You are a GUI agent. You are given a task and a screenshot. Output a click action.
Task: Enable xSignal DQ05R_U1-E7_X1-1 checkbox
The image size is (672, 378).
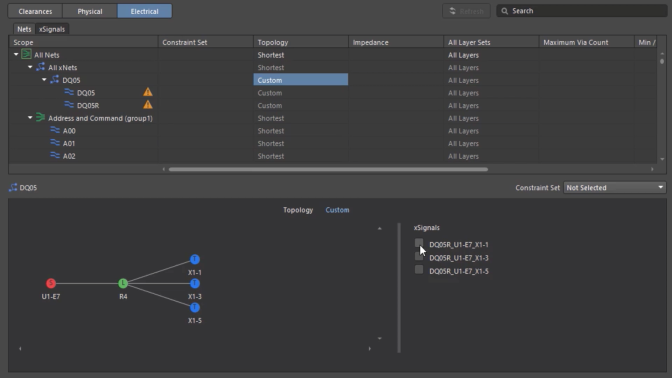coord(419,243)
